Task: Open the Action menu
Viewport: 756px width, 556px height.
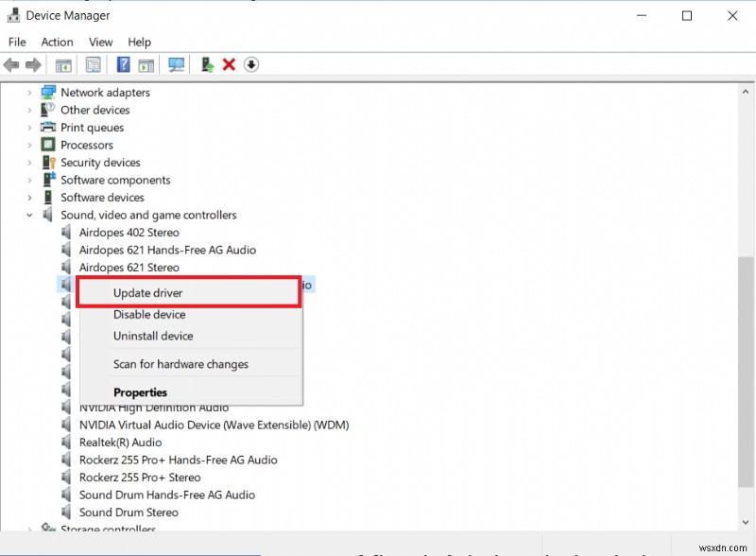Action: 57,42
